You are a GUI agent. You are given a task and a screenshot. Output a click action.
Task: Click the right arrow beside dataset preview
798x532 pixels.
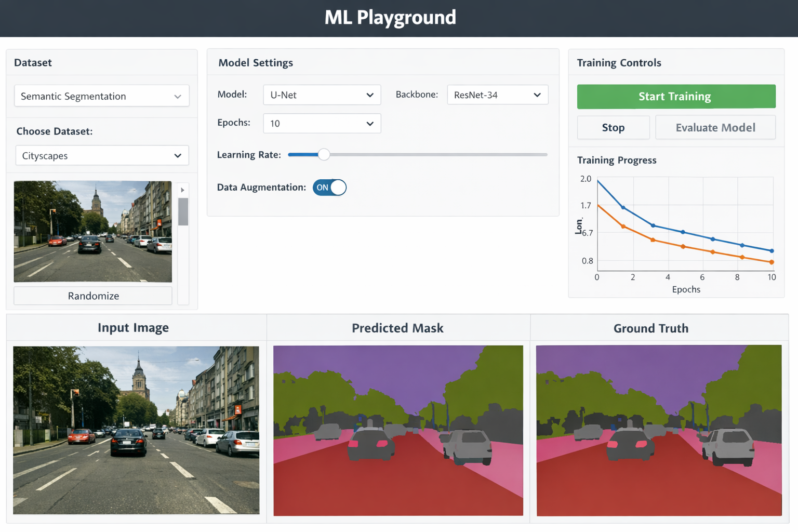[182, 190]
